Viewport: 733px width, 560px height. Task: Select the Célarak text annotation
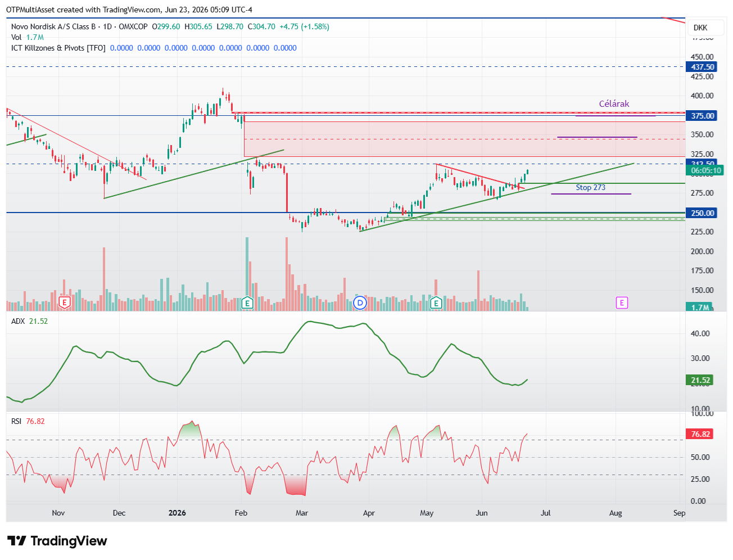pyautogui.click(x=614, y=104)
